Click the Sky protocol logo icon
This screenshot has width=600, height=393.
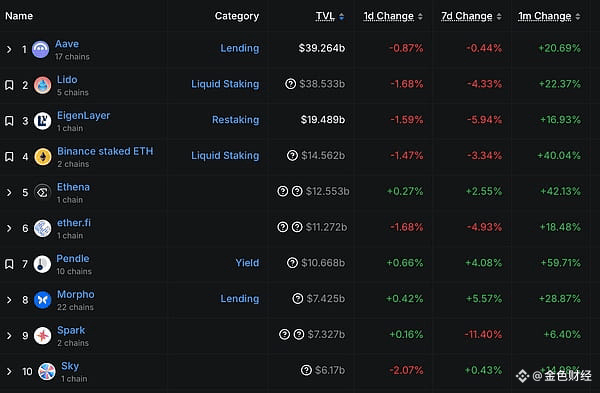pyautogui.click(x=47, y=371)
